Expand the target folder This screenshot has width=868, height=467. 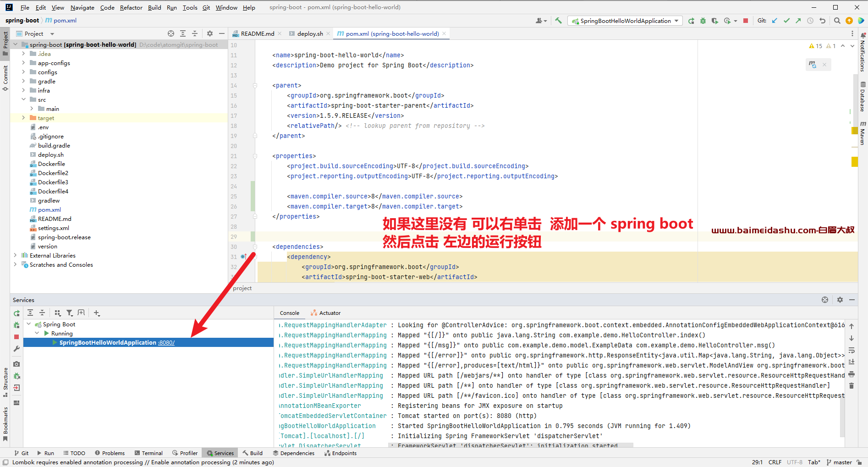tap(23, 118)
